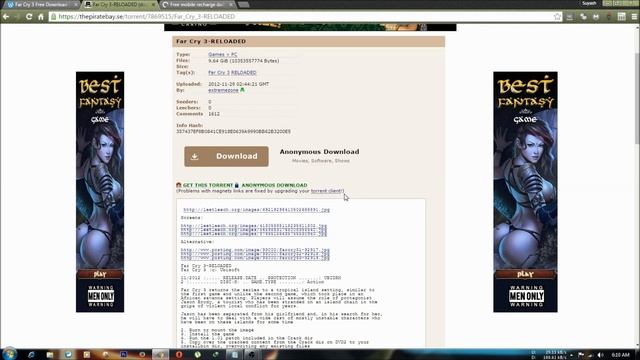Click the casino banner ad at top
This screenshot has width=640, height=360.
pos(310,27)
